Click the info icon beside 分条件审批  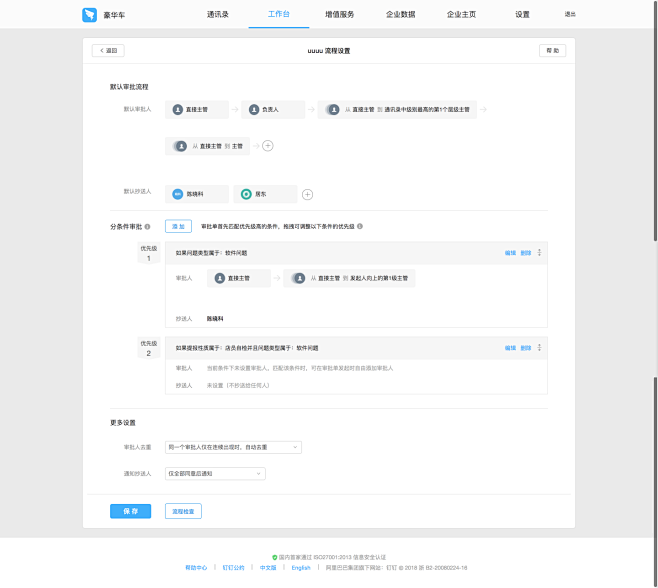147,227
